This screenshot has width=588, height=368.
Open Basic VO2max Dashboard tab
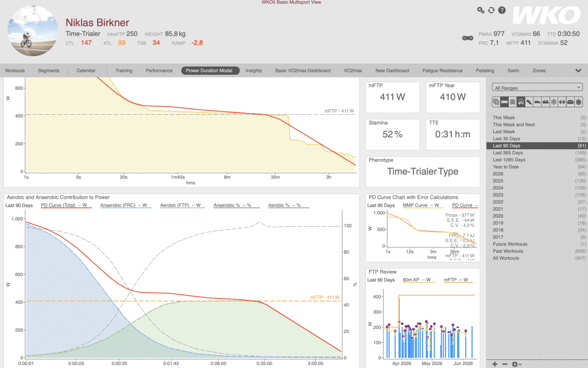click(x=303, y=71)
